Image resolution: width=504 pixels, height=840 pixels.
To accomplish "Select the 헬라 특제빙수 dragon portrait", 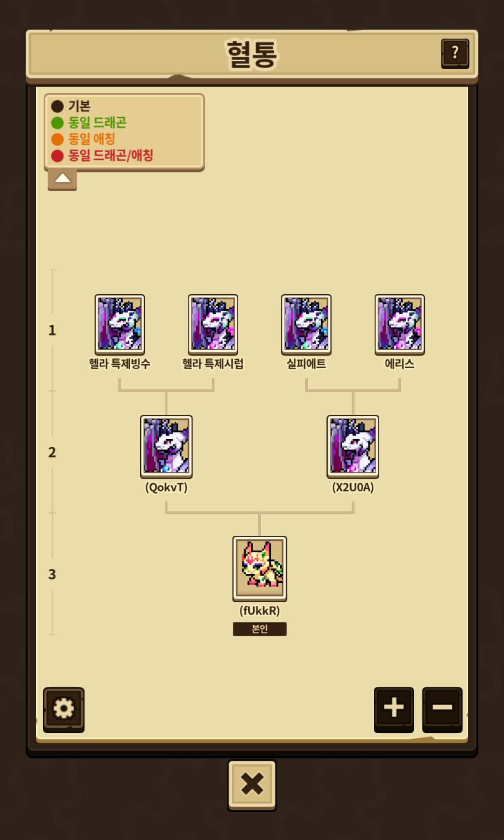I will coord(120,324).
